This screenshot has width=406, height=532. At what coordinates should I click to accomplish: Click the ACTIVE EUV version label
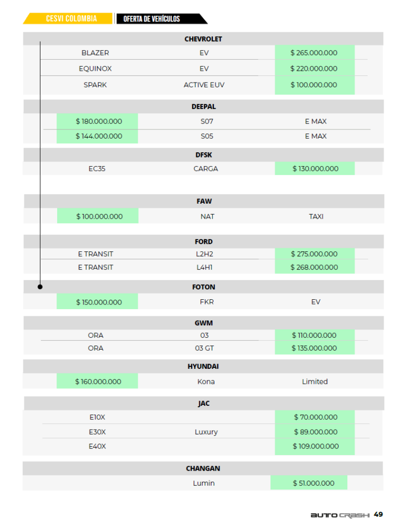204,85
